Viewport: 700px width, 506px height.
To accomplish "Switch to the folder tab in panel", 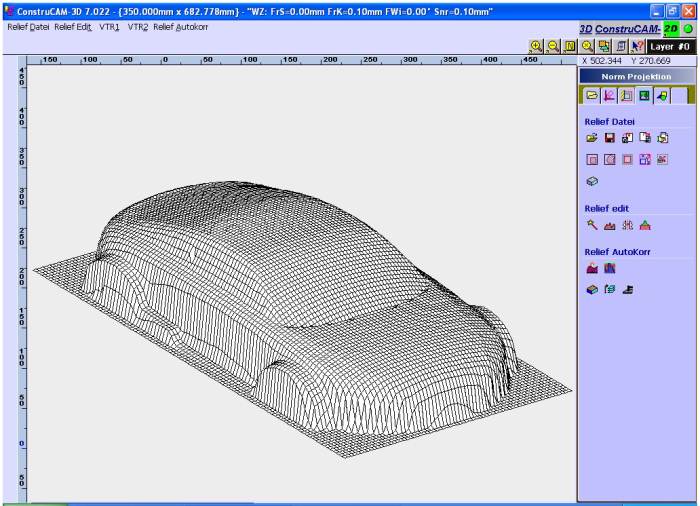I will tap(591, 96).
